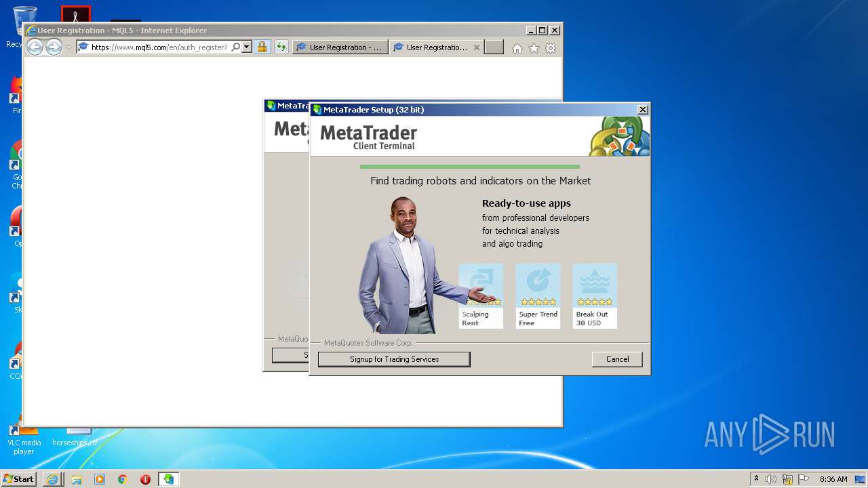Screen dimensions: 868x488
Task: Open Opera from the taskbar
Action: pyautogui.click(x=145, y=479)
